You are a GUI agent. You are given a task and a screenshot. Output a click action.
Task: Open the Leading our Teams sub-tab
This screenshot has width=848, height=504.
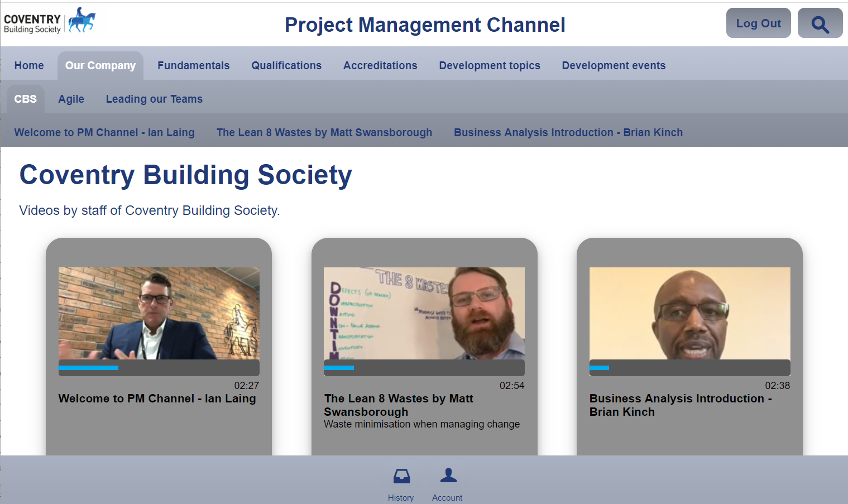click(154, 99)
